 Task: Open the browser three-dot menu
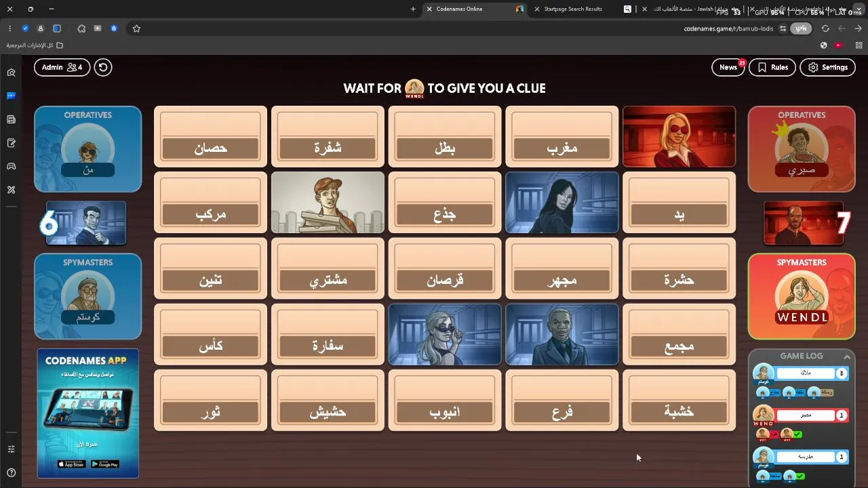(9, 28)
